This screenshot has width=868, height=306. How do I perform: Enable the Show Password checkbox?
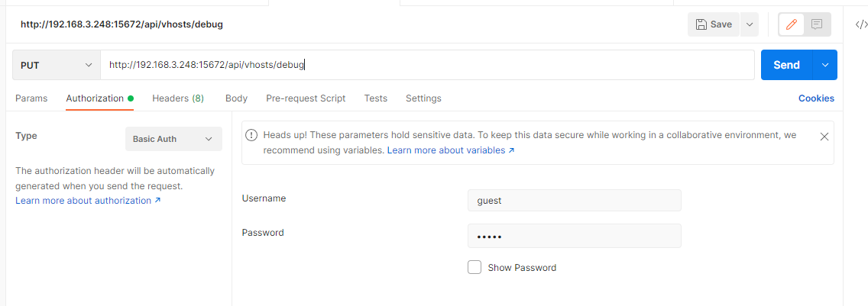(474, 267)
